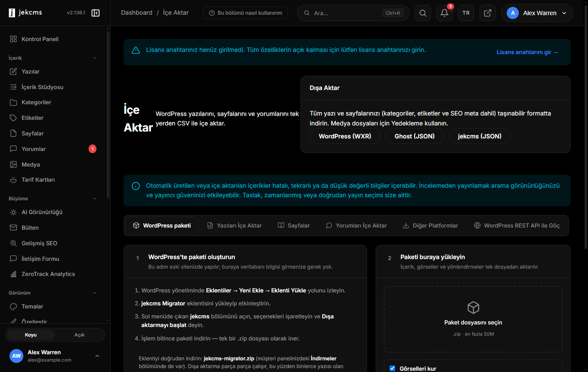Click alex@example.com in sidebar footer
Screen dimensions: 588x372
click(49, 360)
